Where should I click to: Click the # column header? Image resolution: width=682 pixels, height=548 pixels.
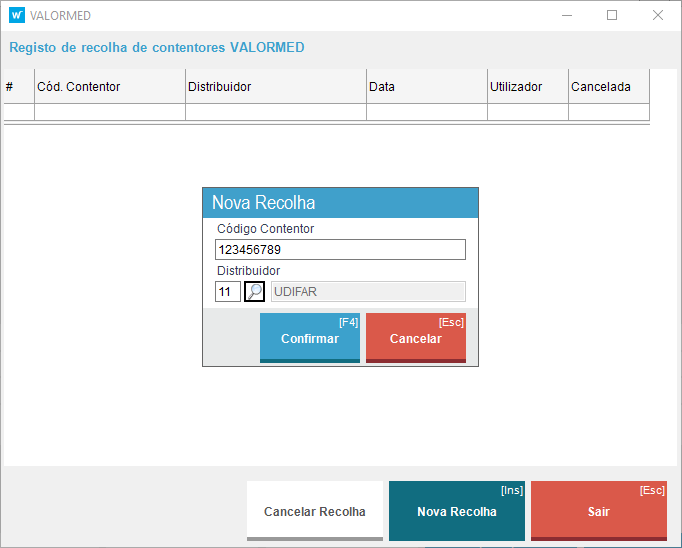18,87
